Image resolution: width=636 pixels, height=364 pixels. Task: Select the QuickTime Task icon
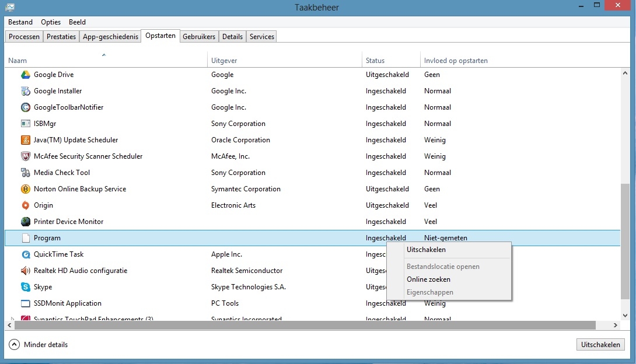(26, 254)
